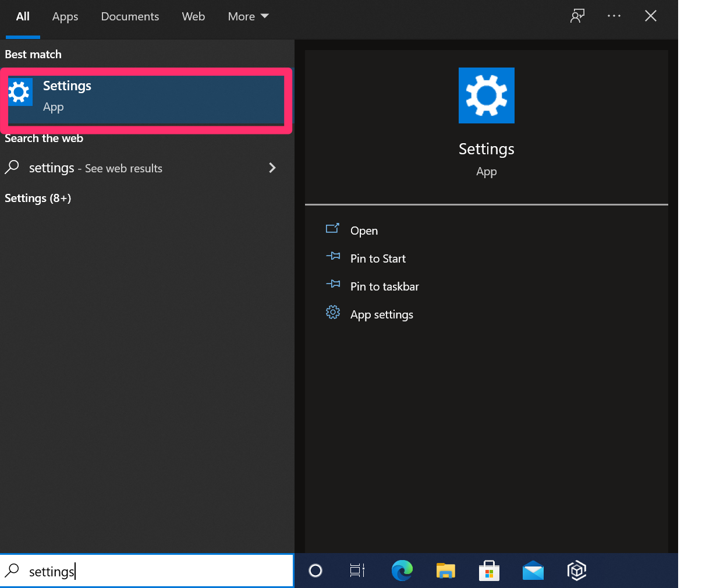
Task: Click the gear icon beside App settings
Action: click(x=333, y=312)
